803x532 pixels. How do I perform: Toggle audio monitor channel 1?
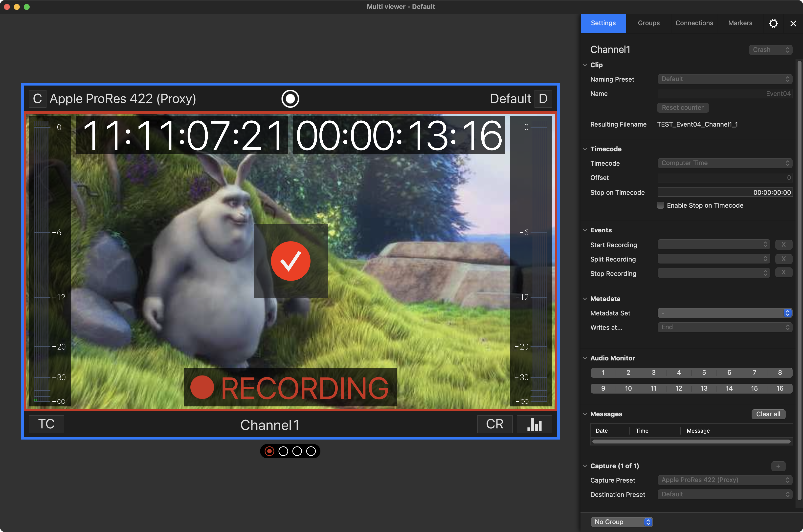(x=603, y=373)
